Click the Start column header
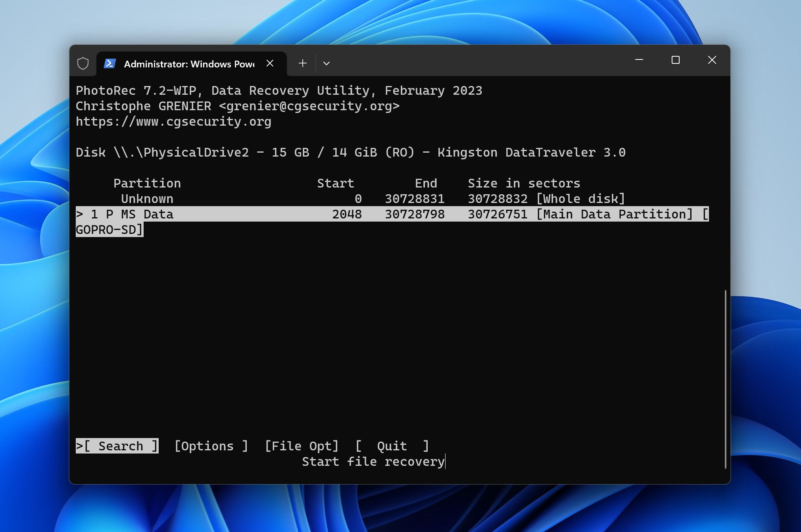Image resolution: width=801 pixels, height=532 pixels. tap(336, 183)
